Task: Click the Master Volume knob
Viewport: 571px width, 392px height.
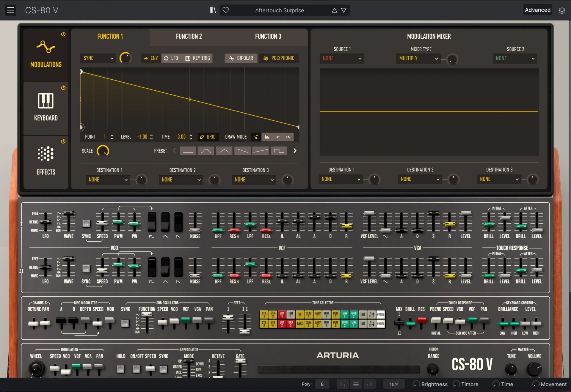Action: tap(534, 369)
